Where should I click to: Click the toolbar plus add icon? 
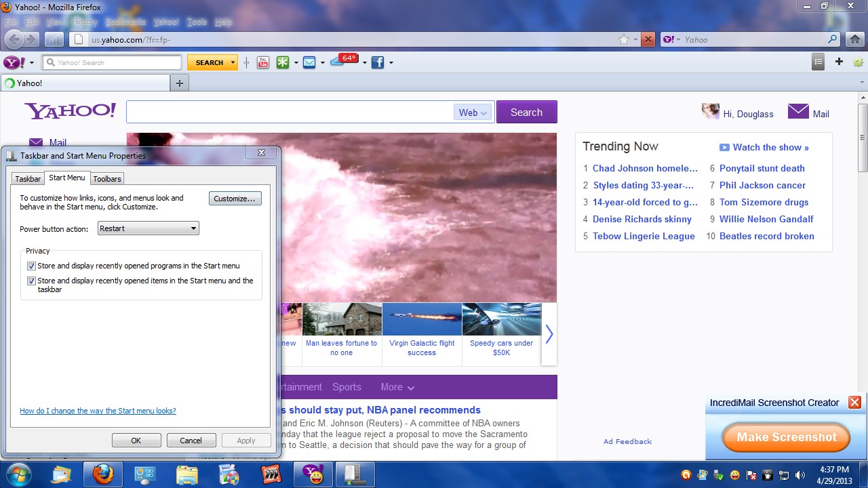tap(839, 62)
